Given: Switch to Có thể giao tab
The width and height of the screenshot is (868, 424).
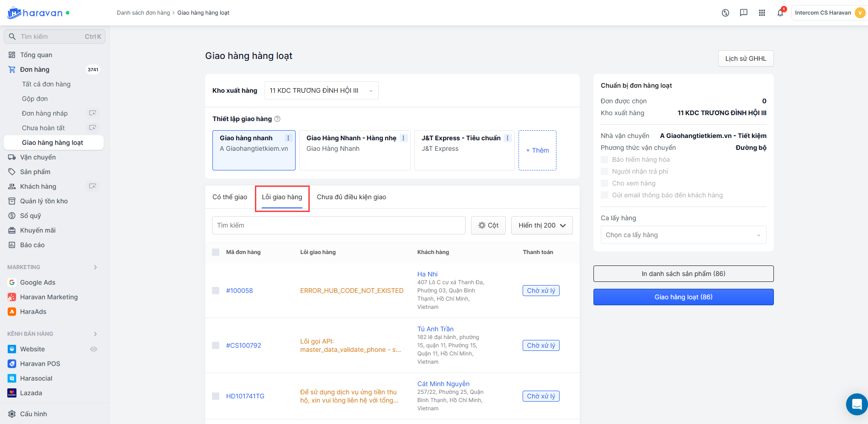Looking at the screenshot, I should 230,197.
